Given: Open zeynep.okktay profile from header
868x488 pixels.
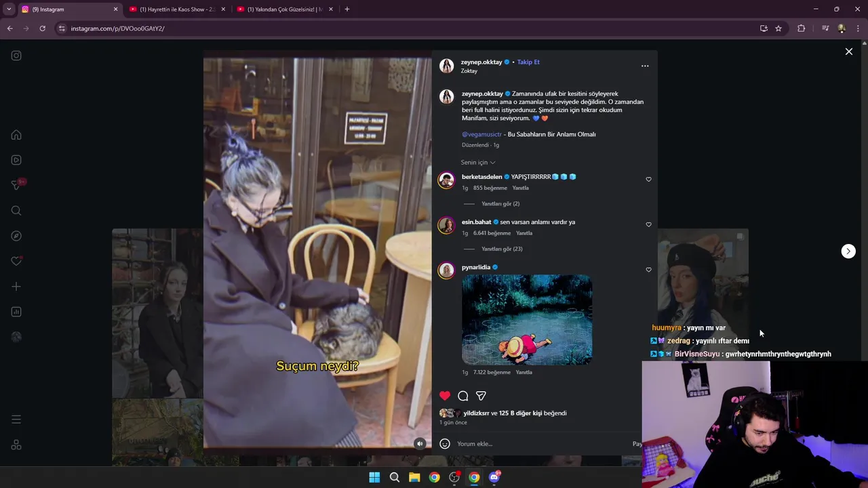Looking at the screenshot, I should [481, 62].
